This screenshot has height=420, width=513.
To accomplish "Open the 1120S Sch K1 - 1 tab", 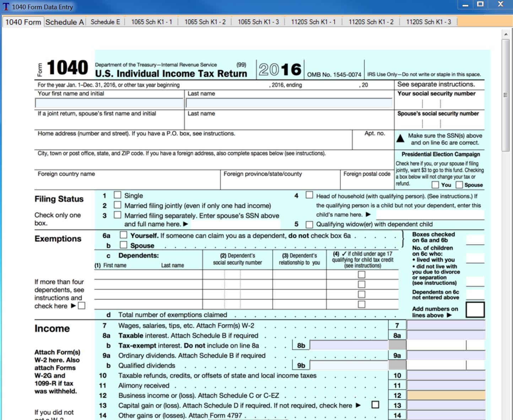I will coord(313,22).
